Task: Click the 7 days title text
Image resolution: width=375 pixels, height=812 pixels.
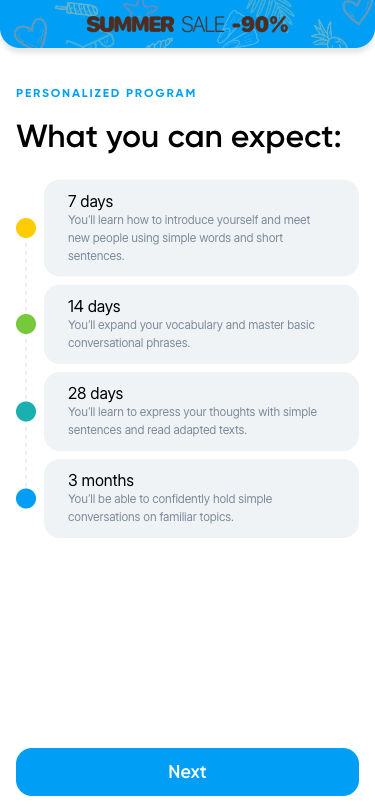Action: click(90, 201)
